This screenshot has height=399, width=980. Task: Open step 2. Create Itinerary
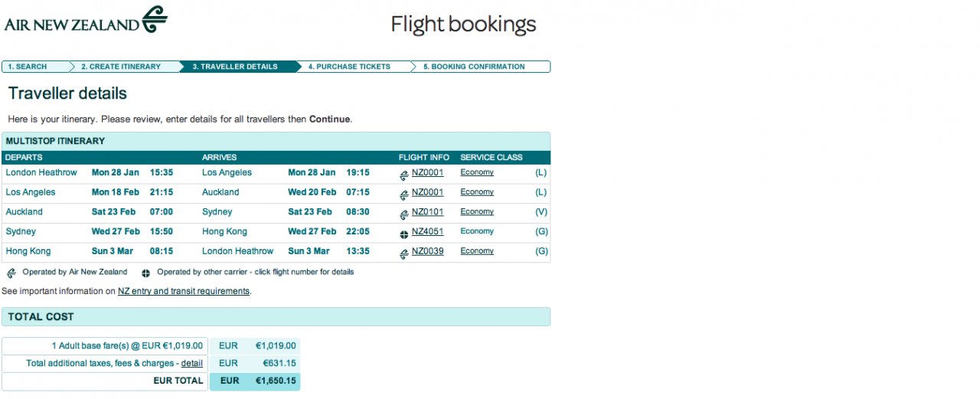coord(121,67)
